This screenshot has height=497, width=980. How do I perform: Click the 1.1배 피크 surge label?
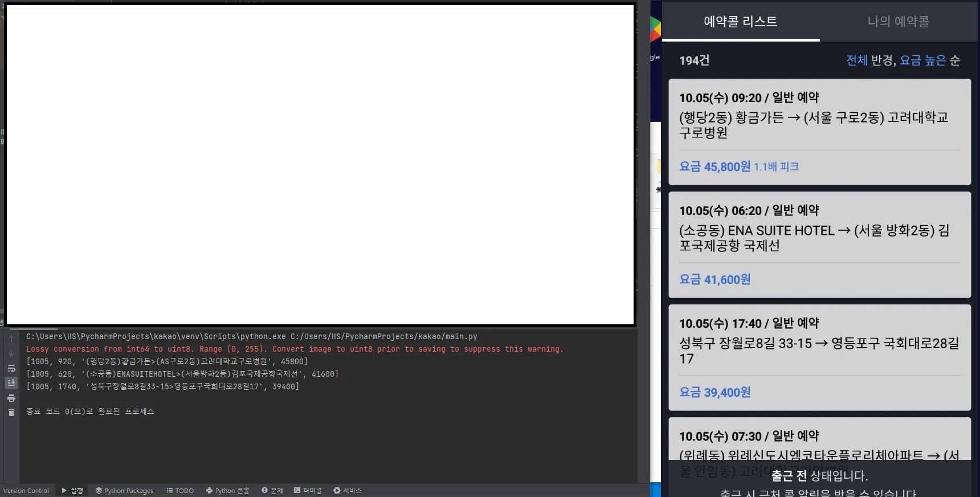tap(776, 167)
